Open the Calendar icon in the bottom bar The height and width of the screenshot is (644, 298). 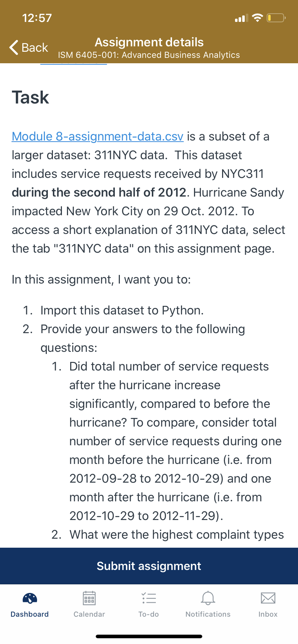[x=89, y=598]
